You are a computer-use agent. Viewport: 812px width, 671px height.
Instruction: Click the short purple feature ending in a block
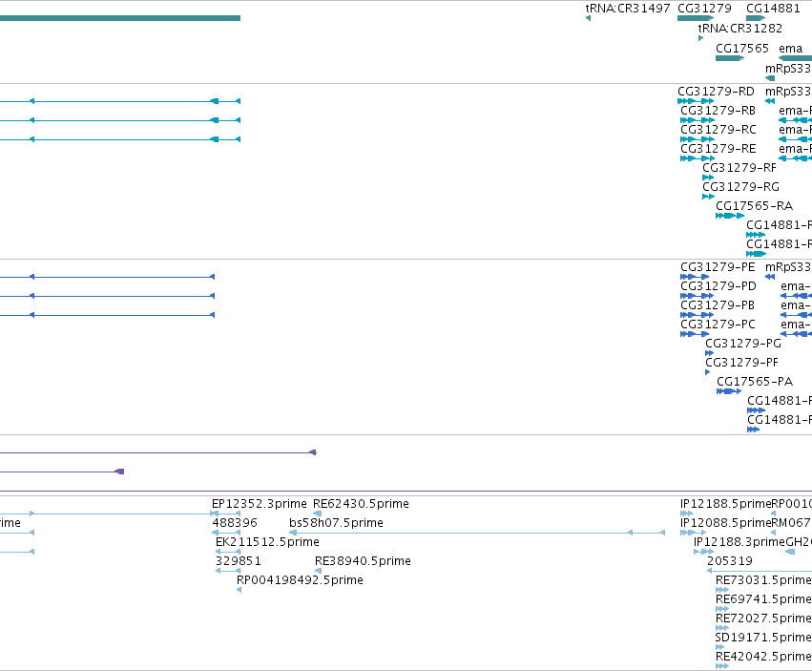62,472
